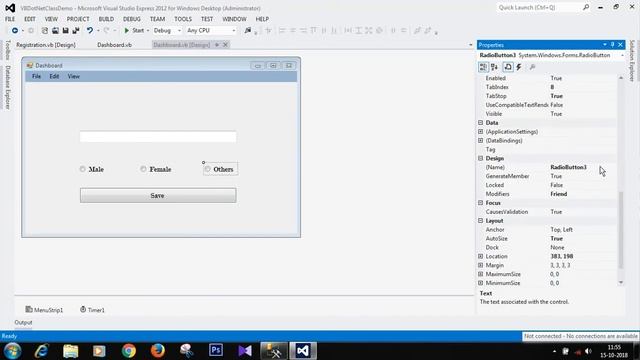Pin the Properties panel with auto-hide icon
Viewport: 640px width, 360px height.
coord(612,44)
